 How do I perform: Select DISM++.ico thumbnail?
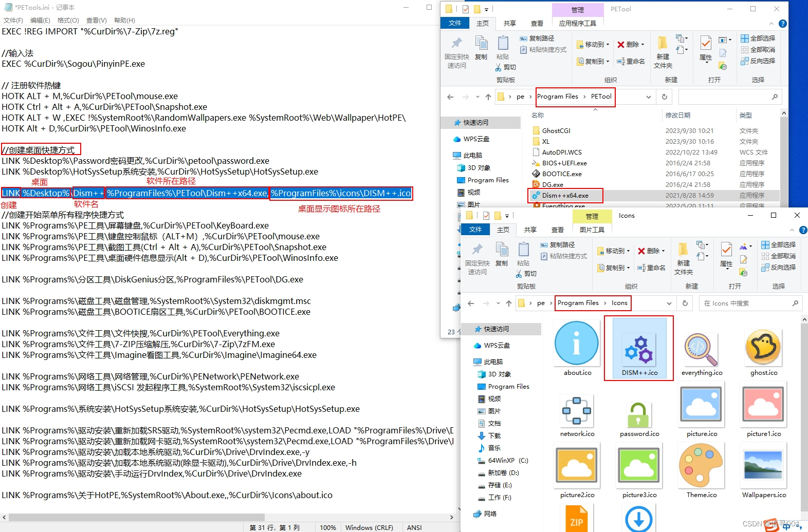pyautogui.click(x=639, y=348)
